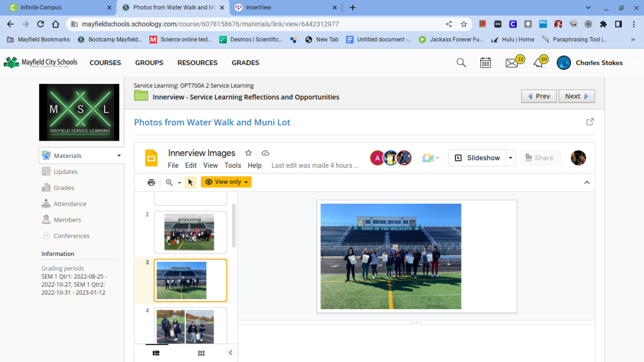Click the Charles Stakes profile avatar
The image size is (644, 362).
point(564,63)
